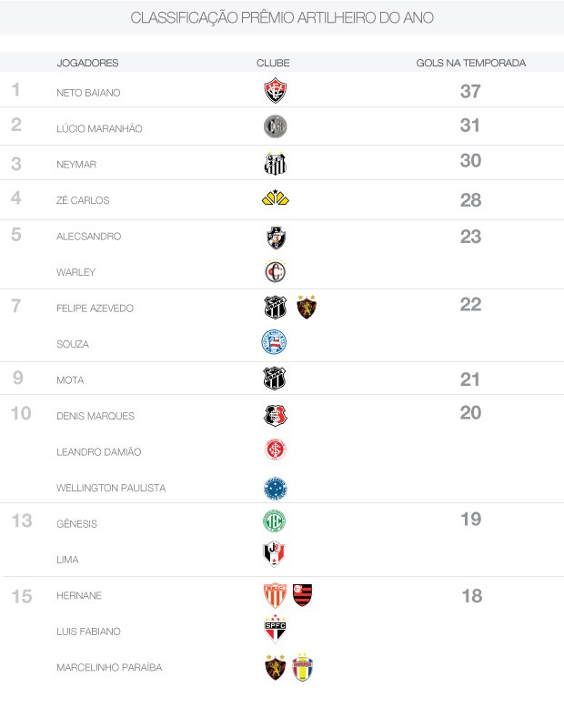This screenshot has height=728, width=564.
Task: Click the Classificação Prêmio Artilheiro do Ano title
Action: (x=282, y=18)
